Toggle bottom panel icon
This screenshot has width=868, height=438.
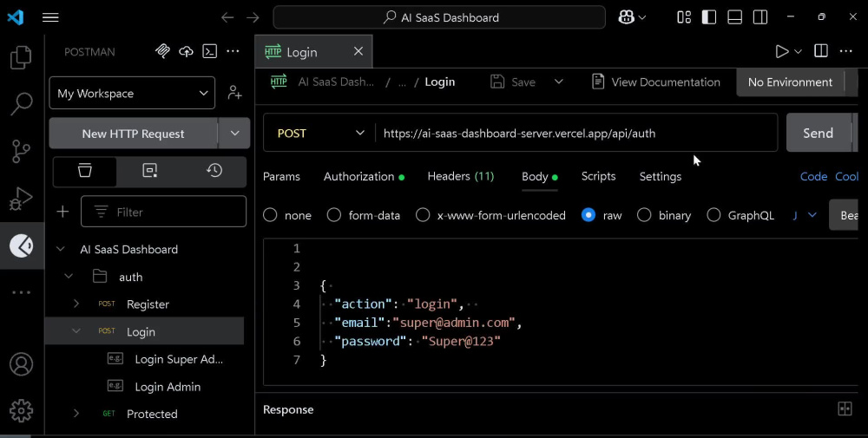click(x=734, y=17)
